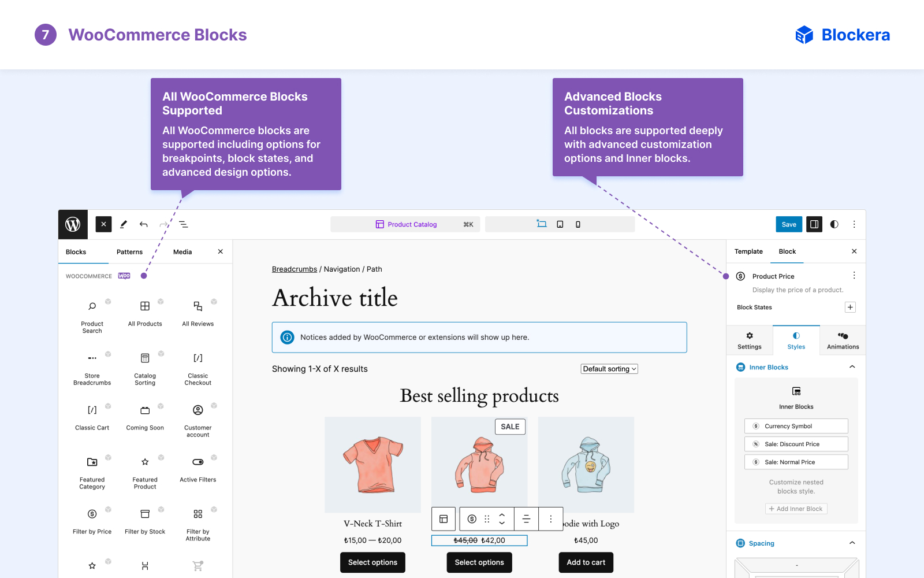Screen dimensions: 924x578
Task: Switch to the Blocks tab
Action: point(76,252)
